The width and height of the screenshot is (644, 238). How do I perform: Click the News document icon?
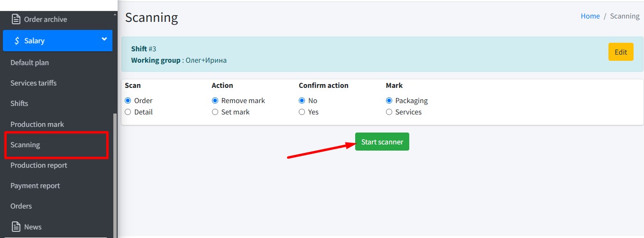point(16,227)
